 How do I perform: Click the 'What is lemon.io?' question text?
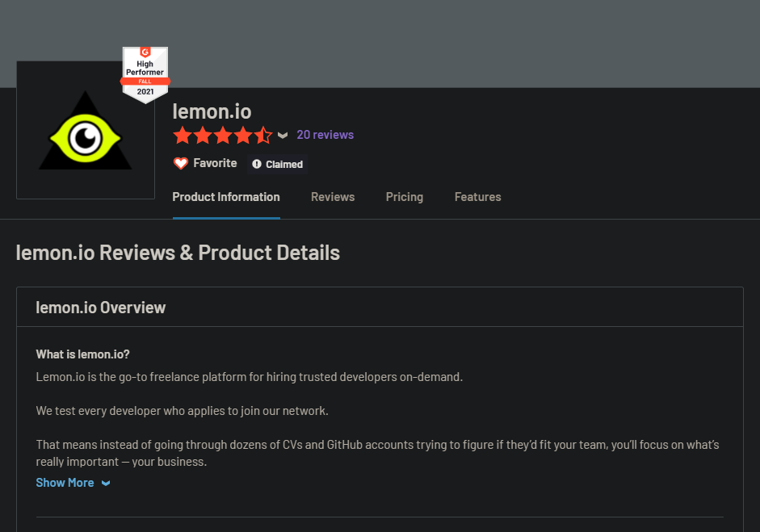tap(83, 354)
